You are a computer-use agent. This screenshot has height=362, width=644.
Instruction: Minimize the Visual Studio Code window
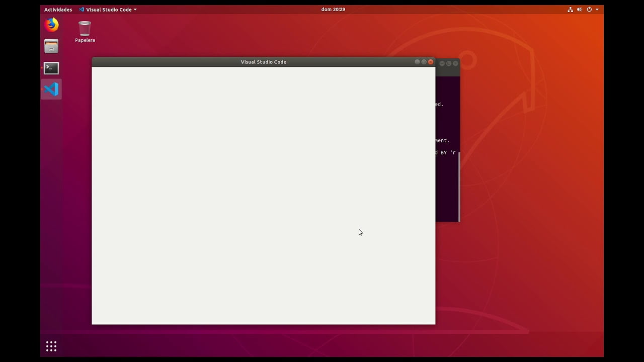pyautogui.click(x=417, y=62)
